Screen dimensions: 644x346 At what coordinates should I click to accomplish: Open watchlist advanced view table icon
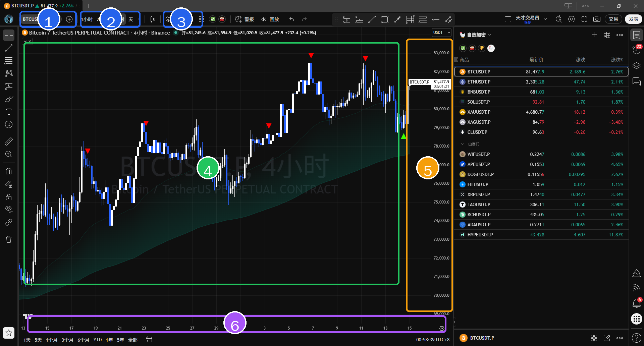607,35
